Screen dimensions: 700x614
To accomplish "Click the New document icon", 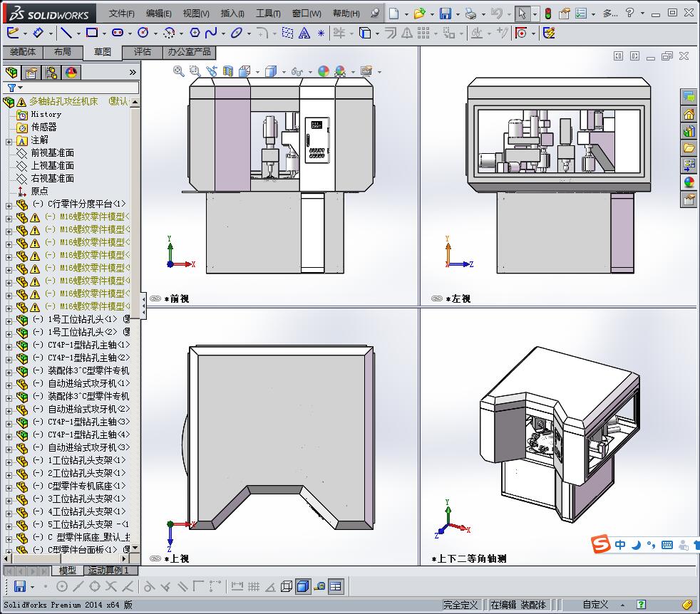I will click(393, 14).
